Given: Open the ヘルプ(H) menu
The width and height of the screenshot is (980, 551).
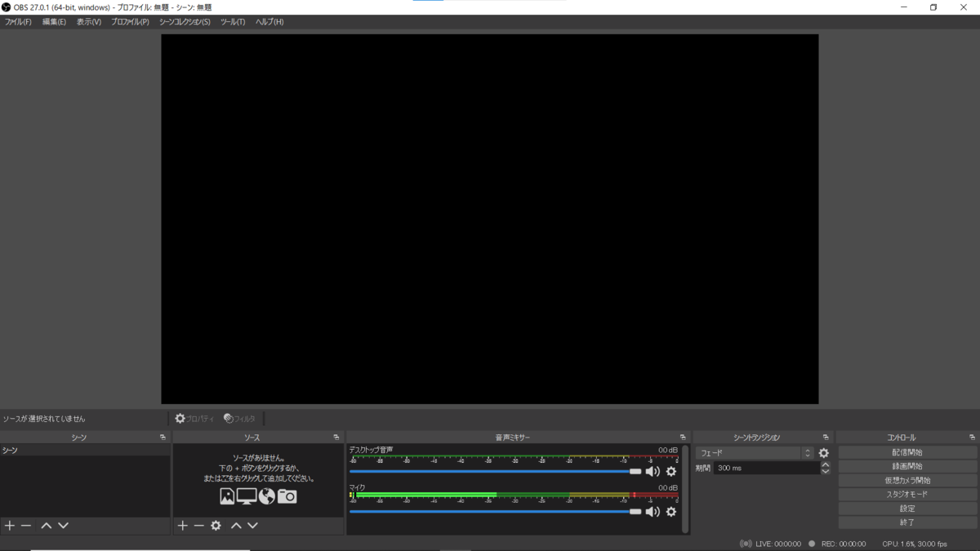Looking at the screenshot, I should point(269,22).
